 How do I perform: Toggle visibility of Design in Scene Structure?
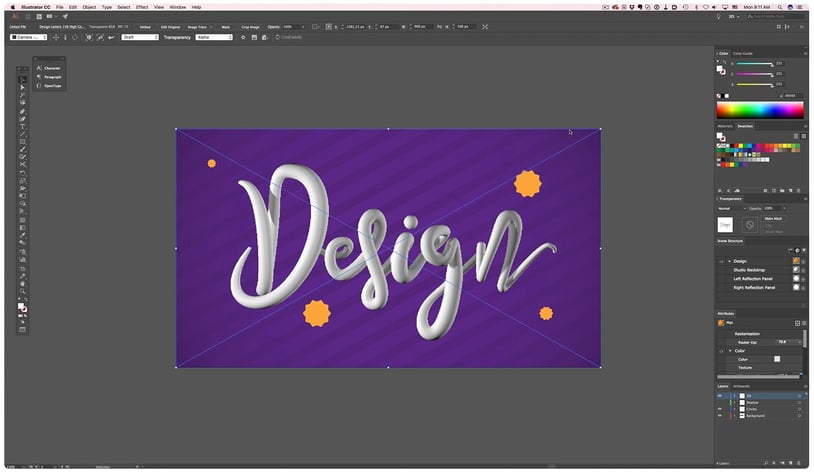coord(720,261)
